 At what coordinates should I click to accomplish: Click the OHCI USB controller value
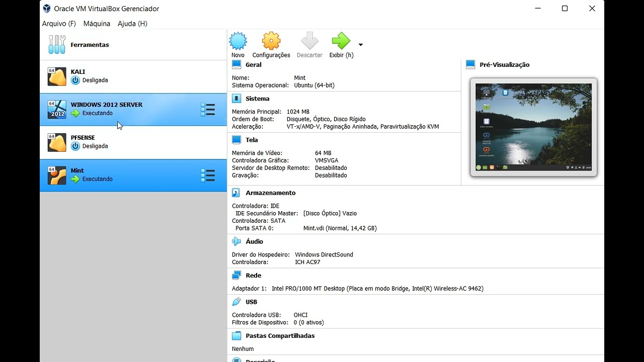(x=300, y=315)
